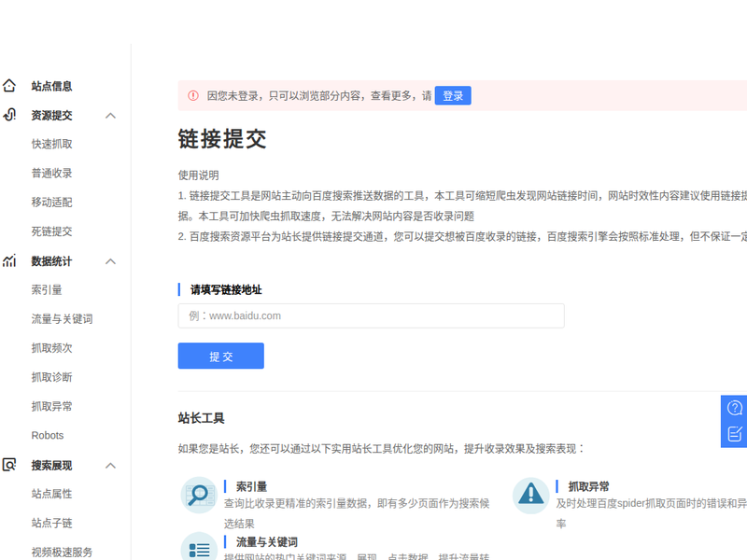Screen dimensions: 747x560
Task: Select 普通收录 in the sidebar
Action: click(51, 173)
